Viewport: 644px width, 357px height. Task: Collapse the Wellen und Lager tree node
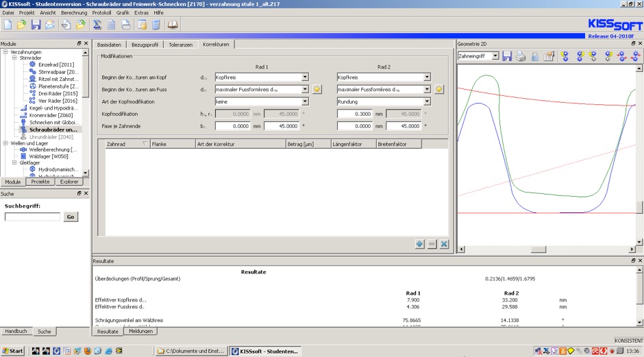point(5,143)
